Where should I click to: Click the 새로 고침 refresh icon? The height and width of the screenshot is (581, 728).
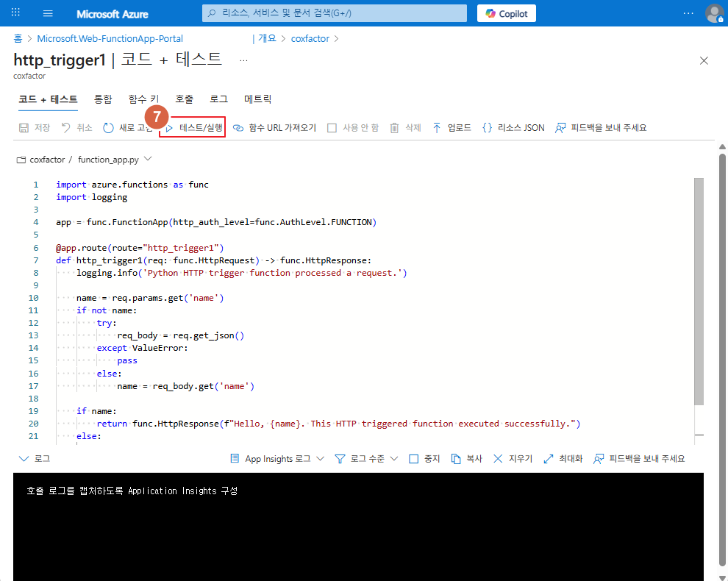[x=108, y=128]
